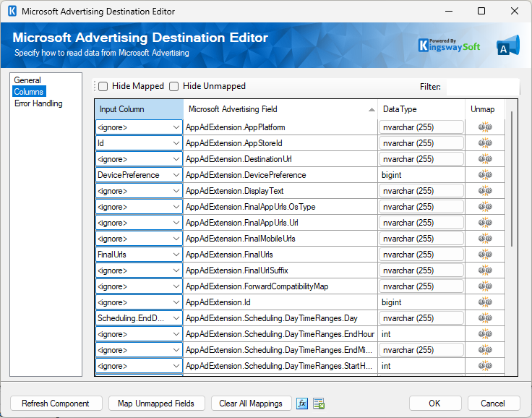Toggle the Hide Unmapped checkbox
The image size is (532, 418).
tap(174, 86)
